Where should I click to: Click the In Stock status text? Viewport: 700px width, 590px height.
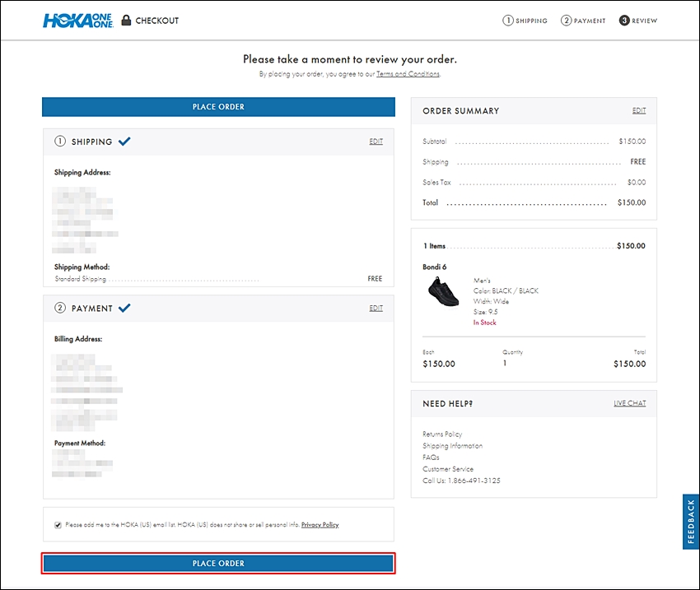point(485,323)
